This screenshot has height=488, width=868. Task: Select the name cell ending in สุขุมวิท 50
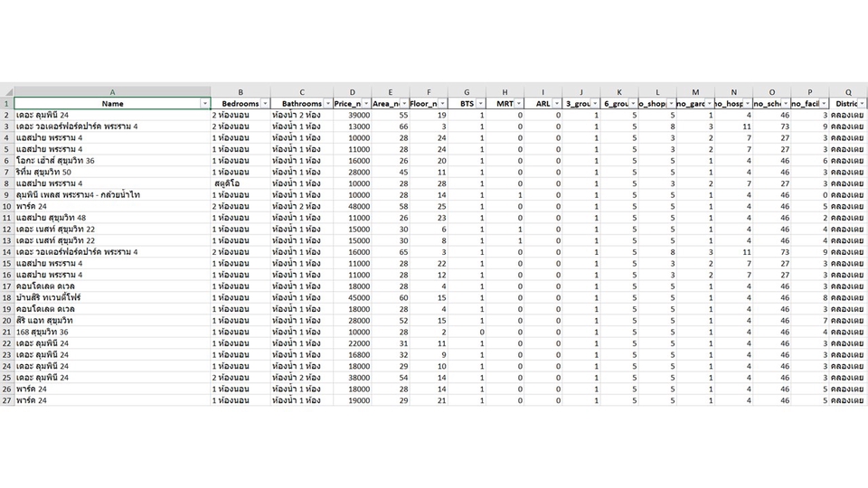(112, 172)
